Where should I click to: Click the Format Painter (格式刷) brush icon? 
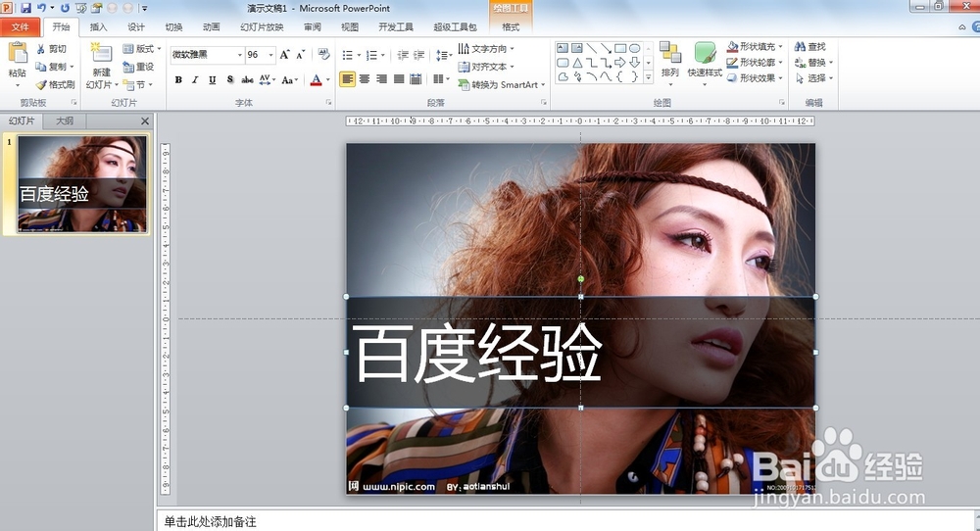pyautogui.click(x=41, y=85)
